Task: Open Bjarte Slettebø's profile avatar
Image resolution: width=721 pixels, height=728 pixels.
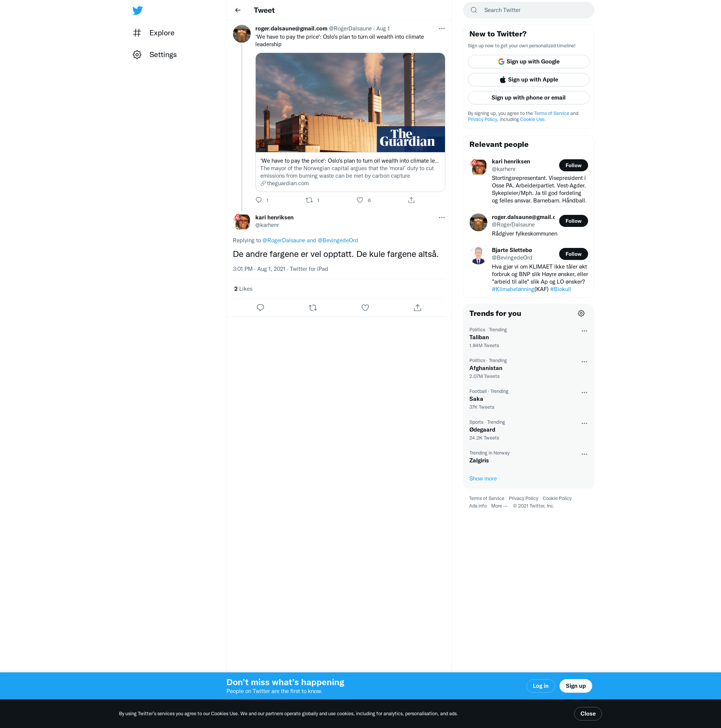Action: pyautogui.click(x=478, y=255)
